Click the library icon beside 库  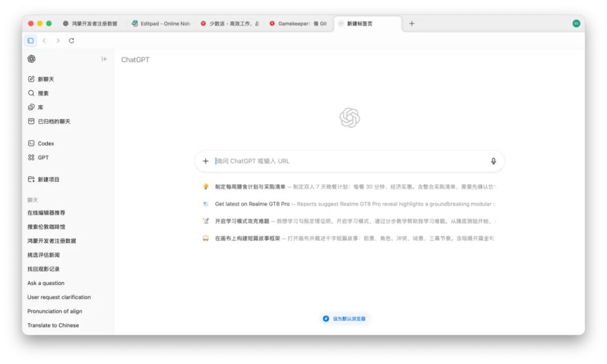point(31,107)
